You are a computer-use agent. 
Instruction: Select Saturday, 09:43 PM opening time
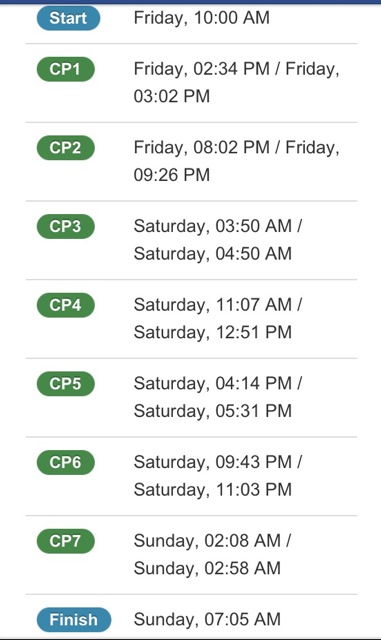213,462
